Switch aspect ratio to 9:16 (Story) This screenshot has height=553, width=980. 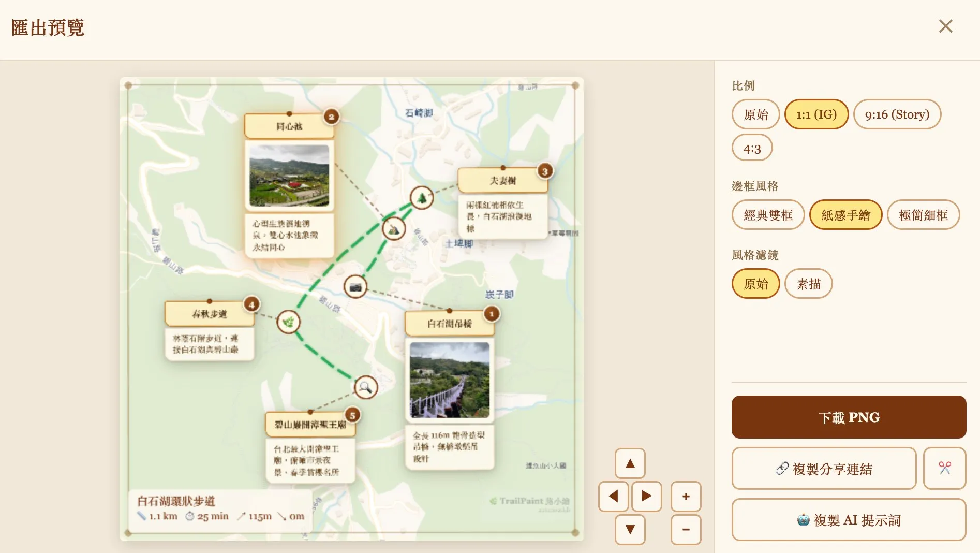pos(897,114)
